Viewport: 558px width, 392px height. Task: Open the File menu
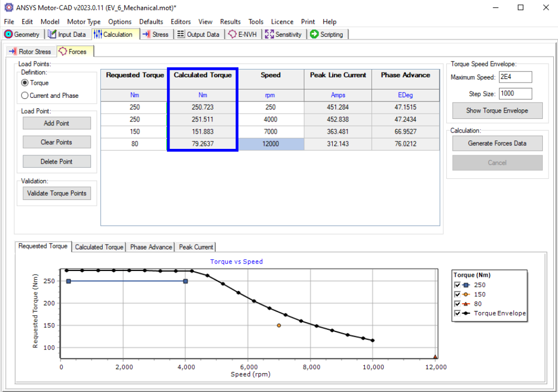click(9, 22)
